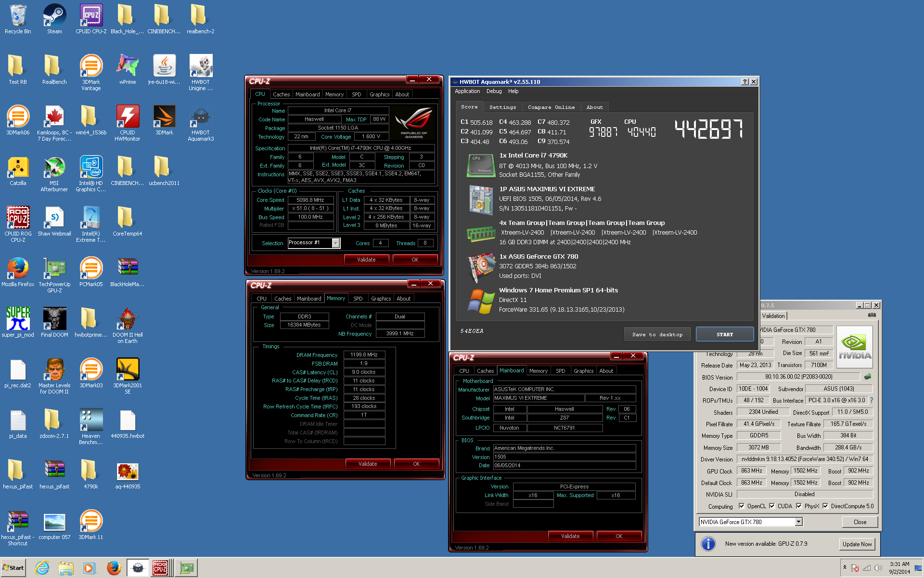Open the About tab in Aquamark3
Viewport: 924px width, 578px height.
tap(594, 107)
